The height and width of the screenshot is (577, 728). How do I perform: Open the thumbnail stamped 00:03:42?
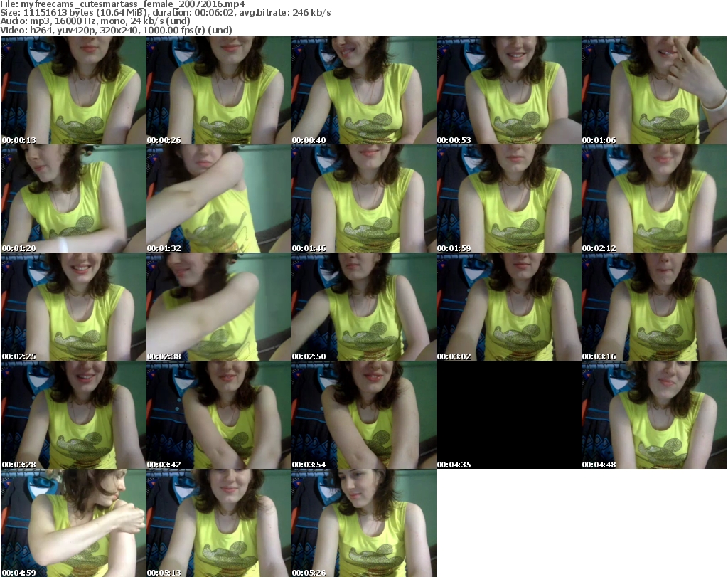point(219,415)
